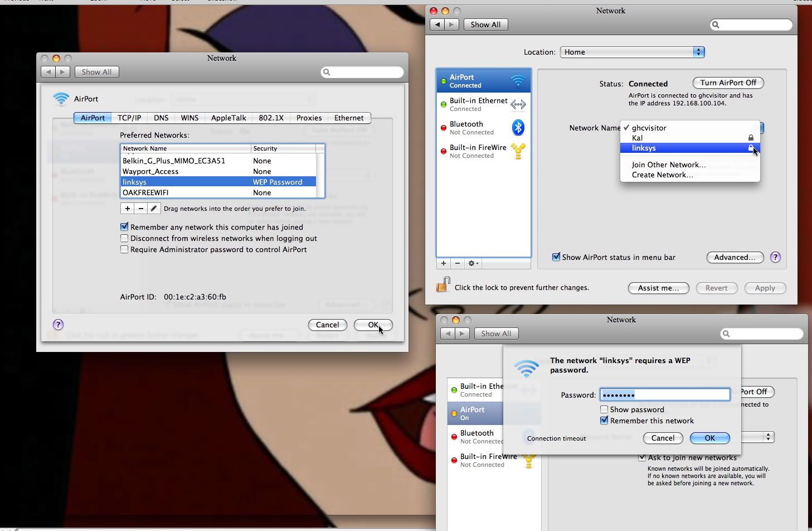This screenshot has height=531, width=812.
Task: Choose ghcvisitor from the network name menu
Action: [x=690, y=128]
